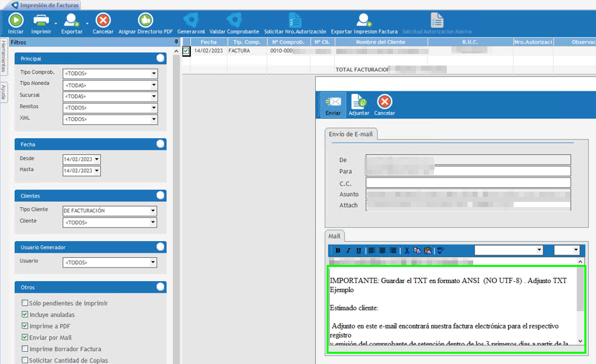Click Exportar Impresion Factura icon
The height and width of the screenshot is (364, 596).
pyautogui.click(x=364, y=20)
